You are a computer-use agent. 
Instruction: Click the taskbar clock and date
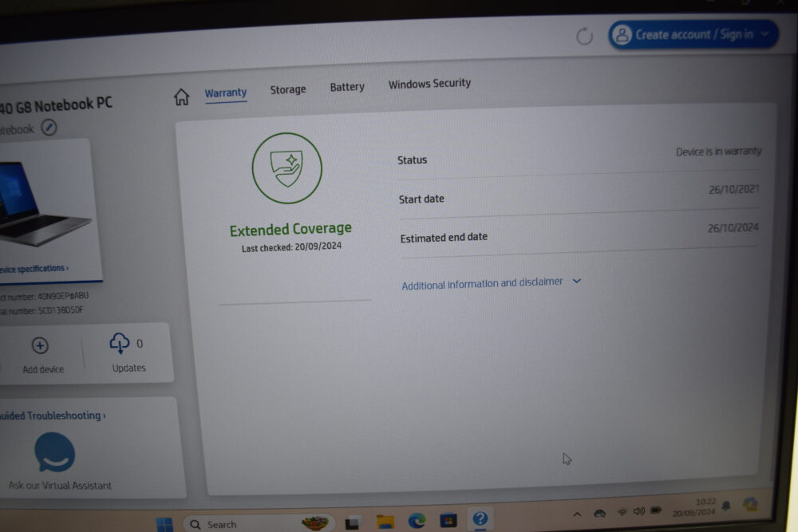coord(695,507)
